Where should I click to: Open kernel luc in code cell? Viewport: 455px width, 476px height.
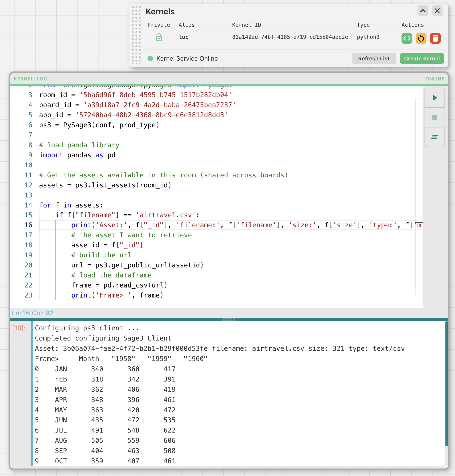point(407,38)
